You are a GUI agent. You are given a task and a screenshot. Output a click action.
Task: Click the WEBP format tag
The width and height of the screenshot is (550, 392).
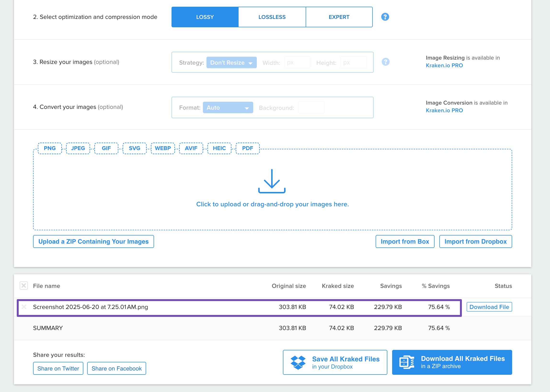point(163,148)
